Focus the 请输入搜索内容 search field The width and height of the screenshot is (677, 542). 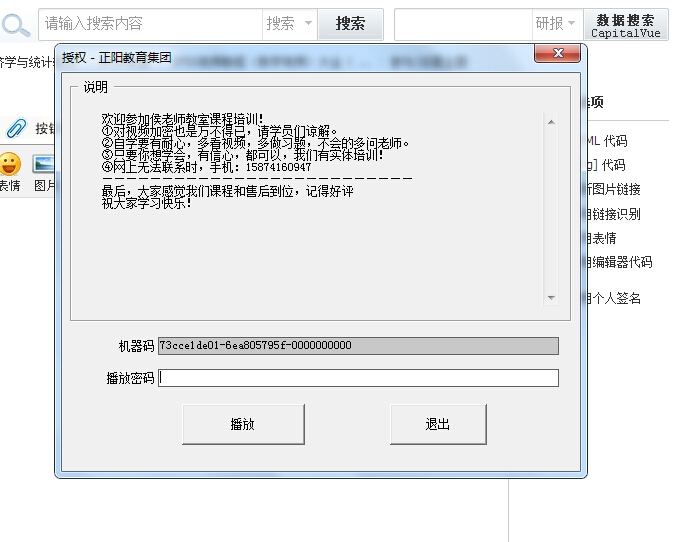click(x=150, y=24)
